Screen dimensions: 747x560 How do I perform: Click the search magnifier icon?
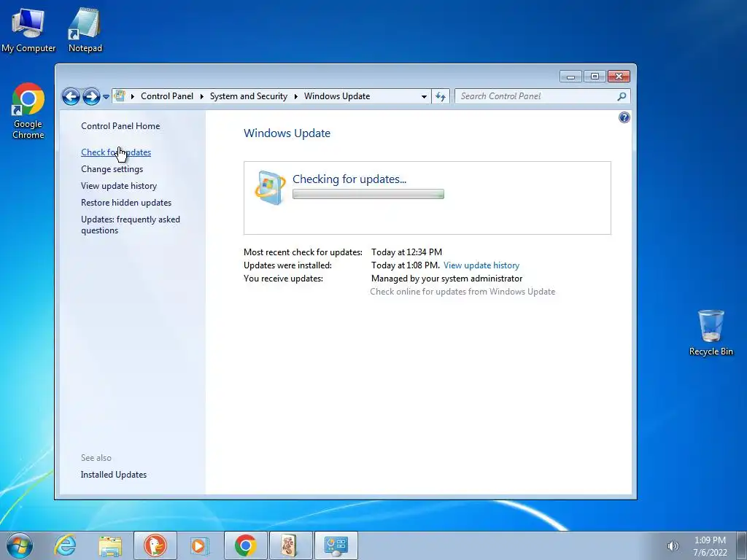pyautogui.click(x=622, y=97)
